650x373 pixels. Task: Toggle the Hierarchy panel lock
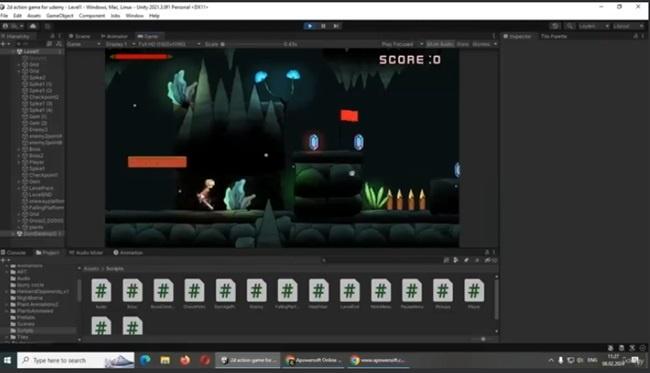(x=53, y=36)
